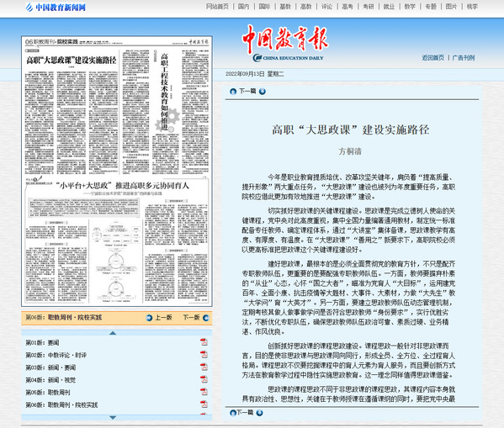Click the 返回首页 link
504x428 pixels.
click(432, 58)
